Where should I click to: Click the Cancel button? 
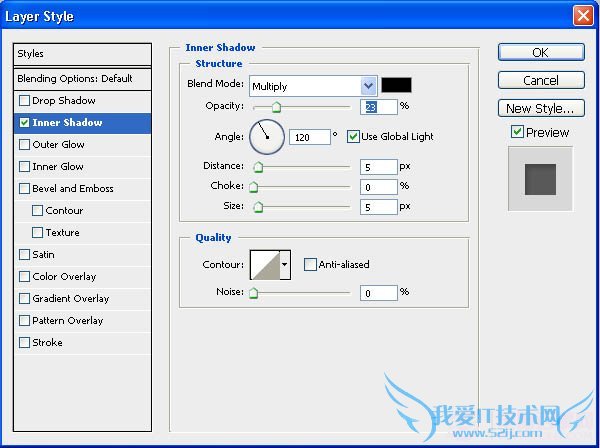(541, 80)
